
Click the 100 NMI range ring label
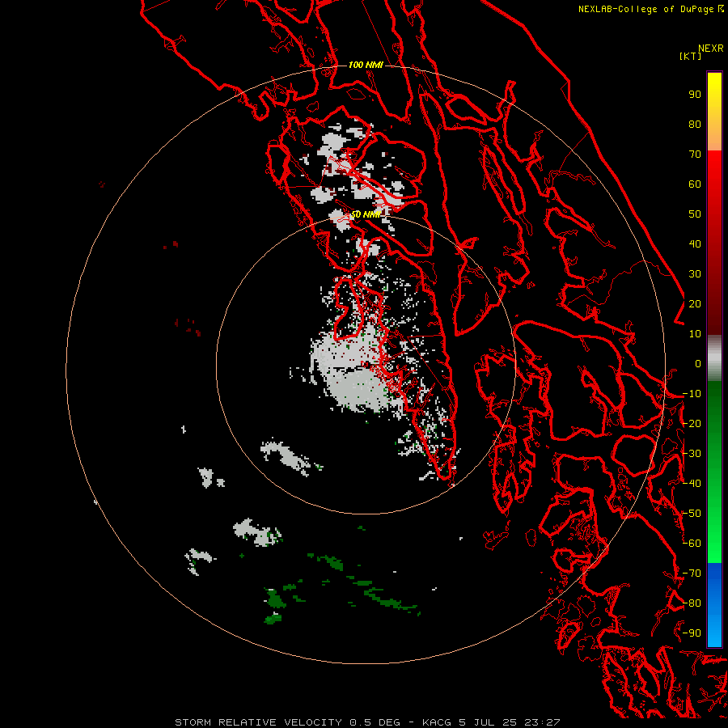pyautogui.click(x=366, y=65)
